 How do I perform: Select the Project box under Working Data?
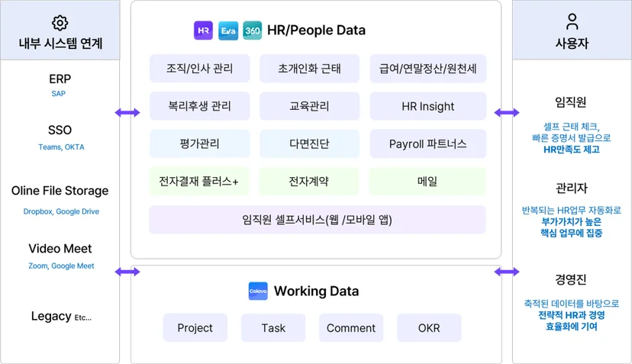[x=195, y=327]
